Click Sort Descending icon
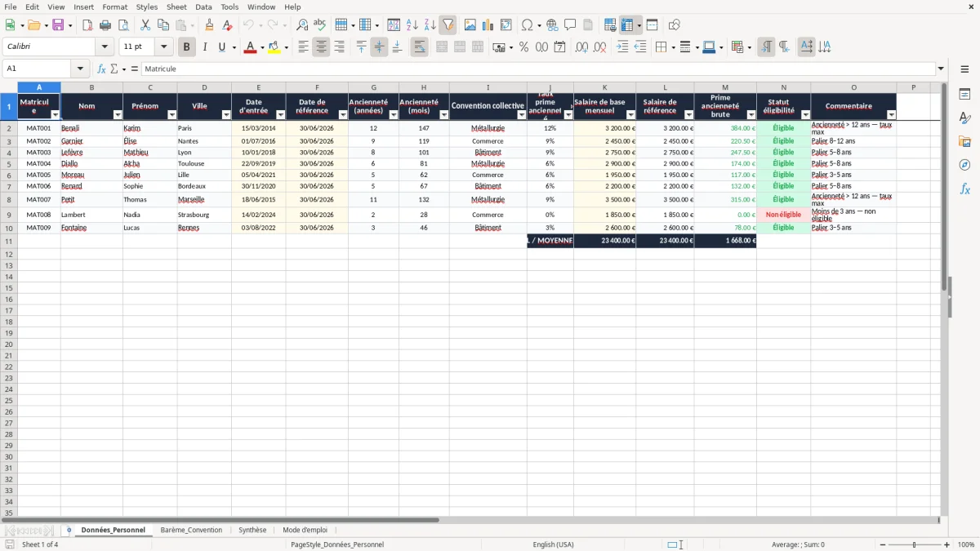Screen dimensions: 980x551 click(x=430, y=25)
